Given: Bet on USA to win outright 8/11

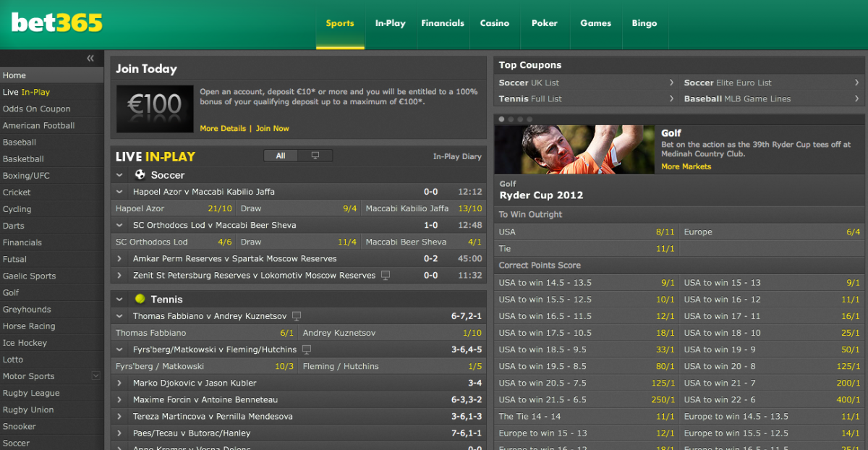Looking at the screenshot, I should point(587,232).
